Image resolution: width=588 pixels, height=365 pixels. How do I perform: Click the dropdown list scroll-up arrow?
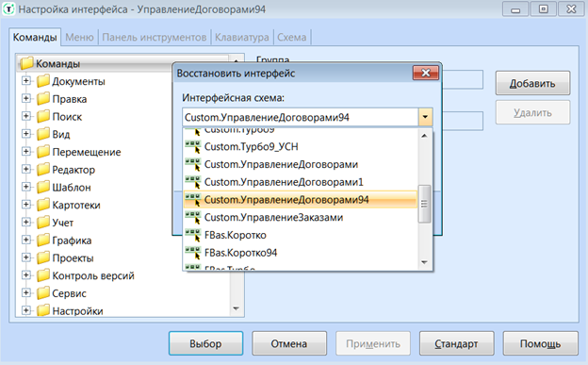pos(424,136)
